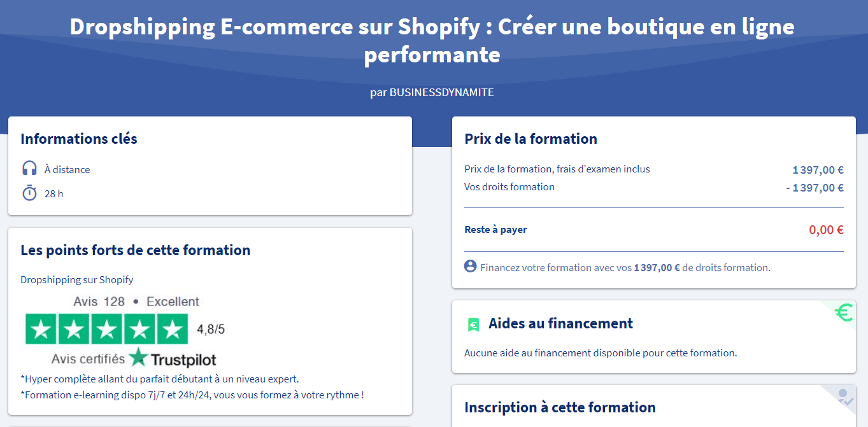Viewport: 868px width, 427px height.
Task: Click the stopwatch icon beside 28 h
Action: pyautogui.click(x=29, y=193)
